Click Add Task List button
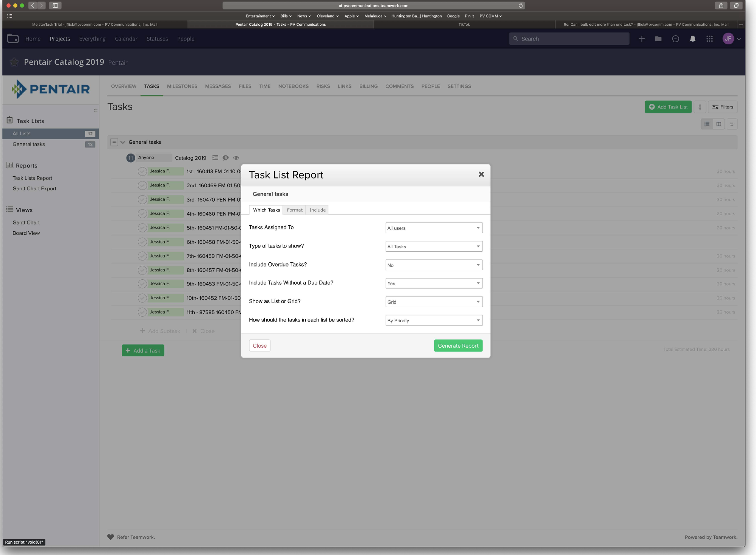The width and height of the screenshot is (756, 555). 668,107
